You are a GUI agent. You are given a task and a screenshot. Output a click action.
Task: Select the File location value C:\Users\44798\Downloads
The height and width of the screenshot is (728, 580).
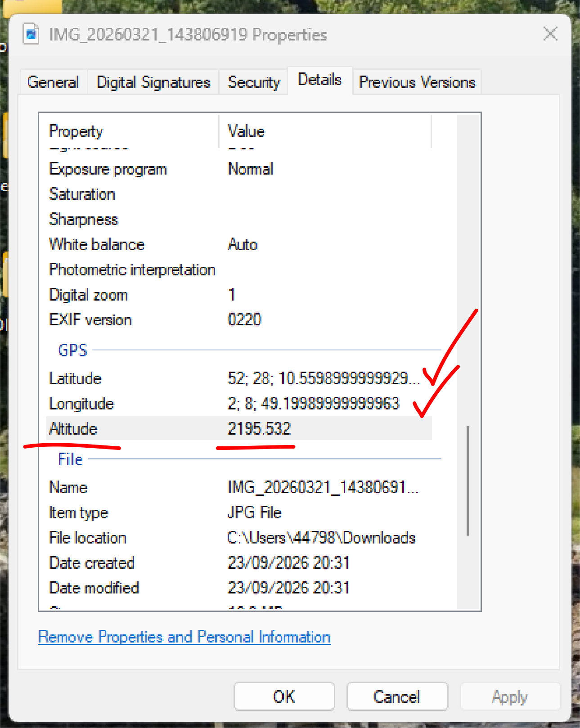click(x=321, y=538)
